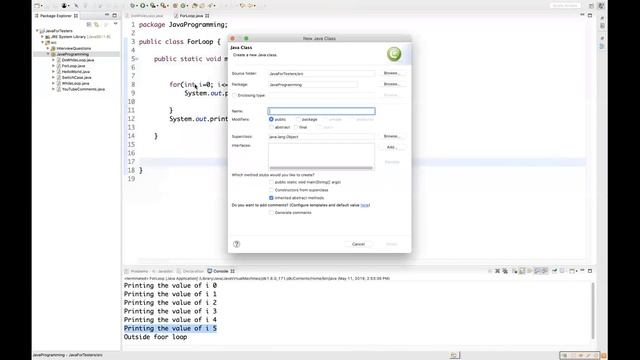This screenshot has height=360, width=640.
Task: Toggle Link with Editor in Package Explorer
Action: point(96,24)
